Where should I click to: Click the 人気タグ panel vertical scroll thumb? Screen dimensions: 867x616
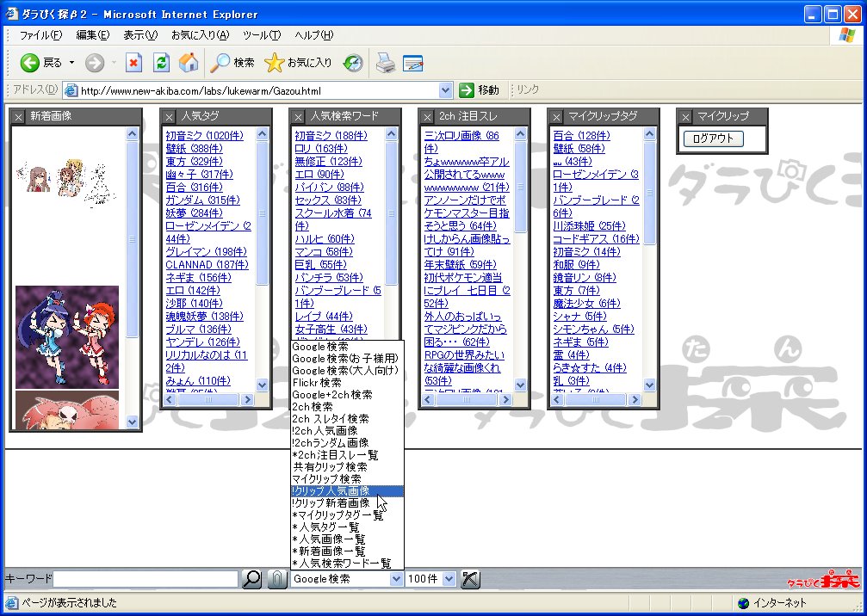(x=262, y=213)
